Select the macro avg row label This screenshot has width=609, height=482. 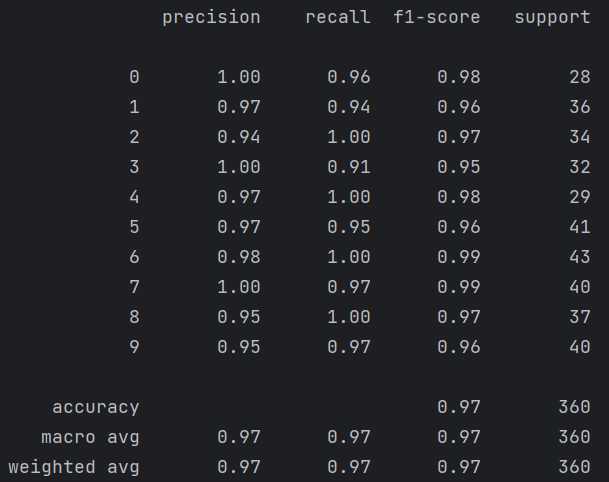click(x=90, y=437)
